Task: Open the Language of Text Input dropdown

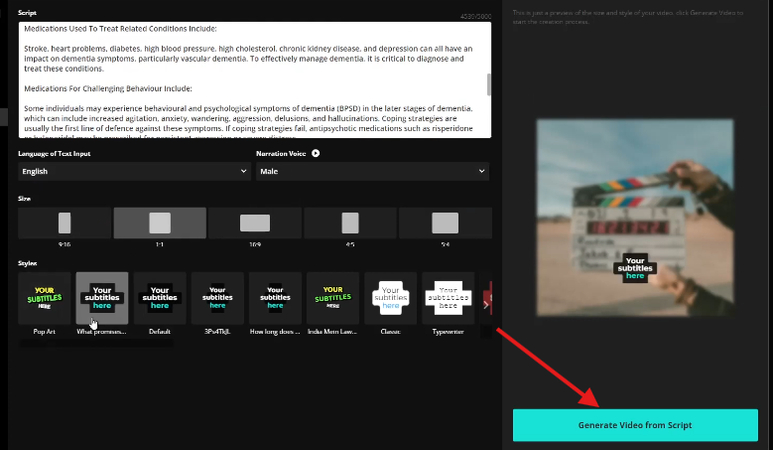Action: click(x=134, y=171)
